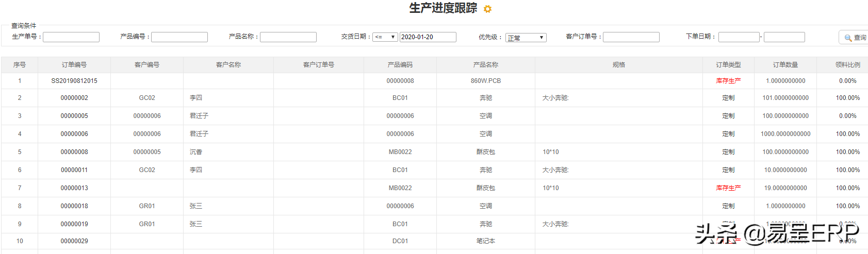The image size is (868, 254).
Task: Click the 生产单号 input field
Action: pyautogui.click(x=71, y=37)
